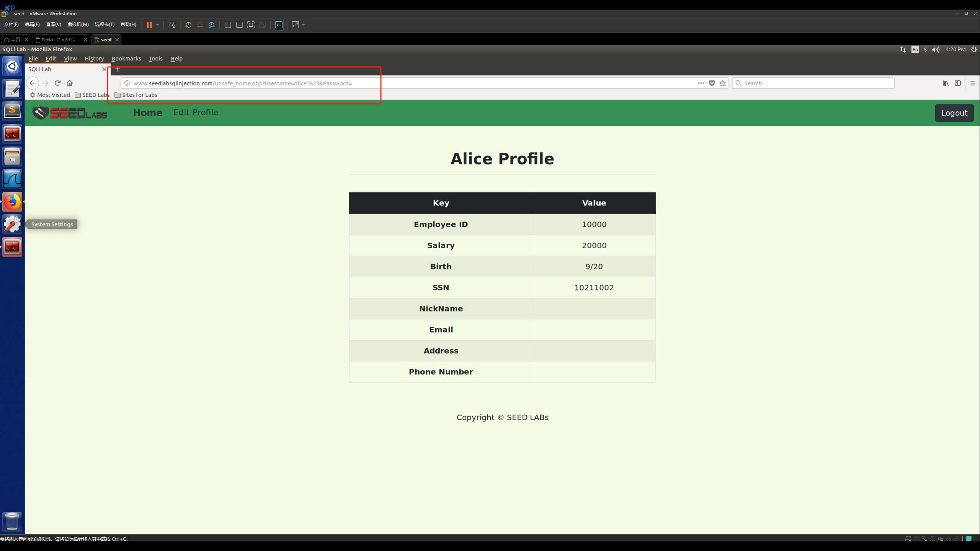Go back using Firefox back arrow

coord(33,83)
